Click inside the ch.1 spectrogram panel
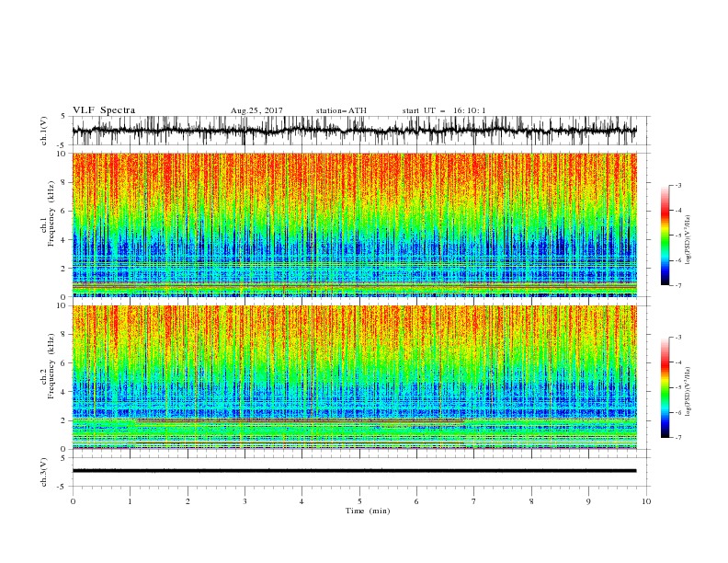This screenshot has width=728, height=563. (x=354, y=224)
